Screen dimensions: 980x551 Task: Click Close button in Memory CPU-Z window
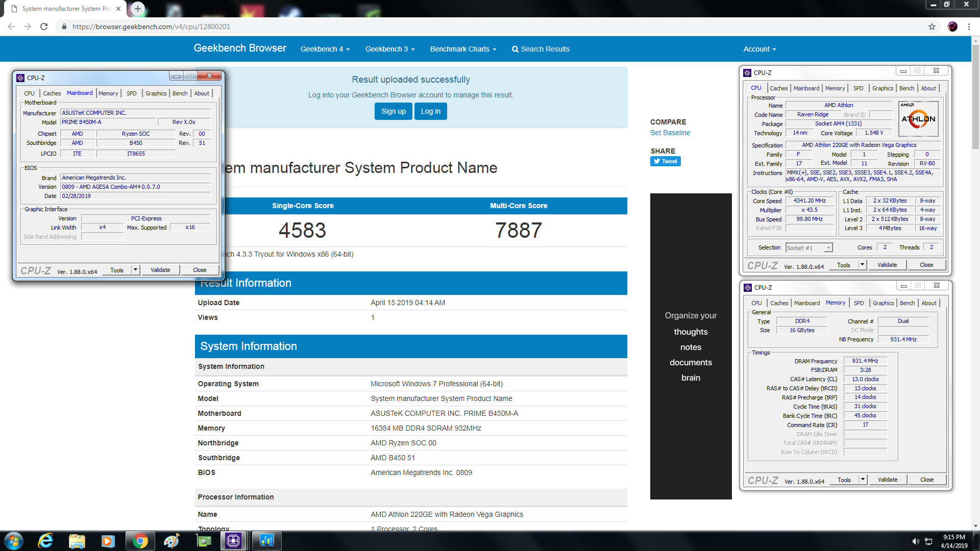927,480
